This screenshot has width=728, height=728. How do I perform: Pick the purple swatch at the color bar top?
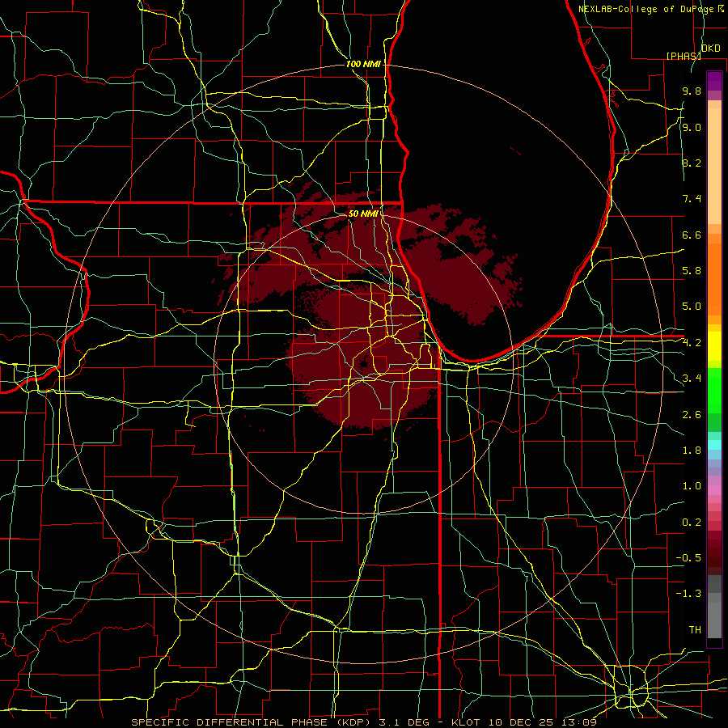[714, 81]
